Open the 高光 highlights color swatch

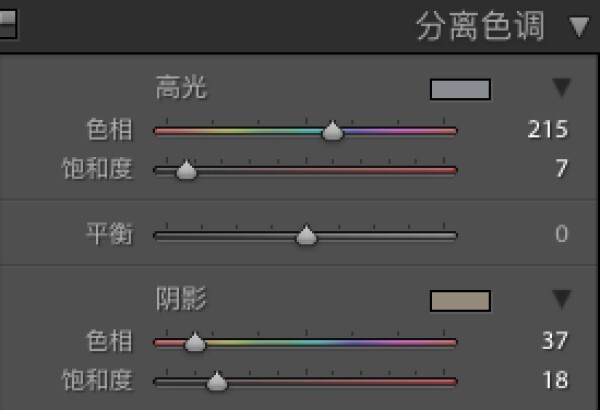click(x=460, y=89)
